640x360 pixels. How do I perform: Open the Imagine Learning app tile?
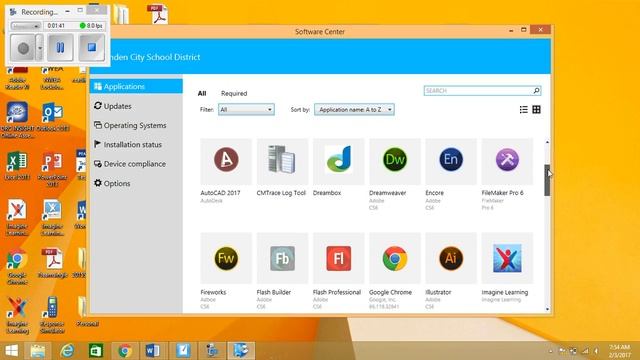(507, 258)
